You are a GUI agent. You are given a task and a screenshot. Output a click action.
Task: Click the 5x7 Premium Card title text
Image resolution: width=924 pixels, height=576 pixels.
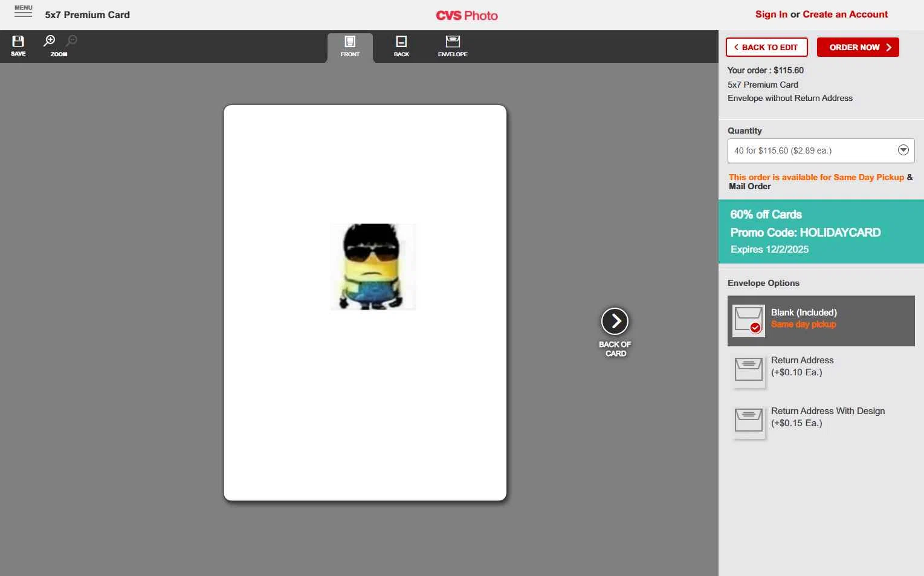(x=87, y=15)
